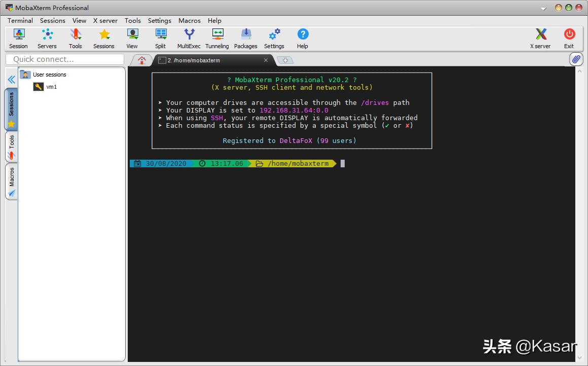Click the Exit power icon
Screen dimensions: 588x366
click(569, 39)
